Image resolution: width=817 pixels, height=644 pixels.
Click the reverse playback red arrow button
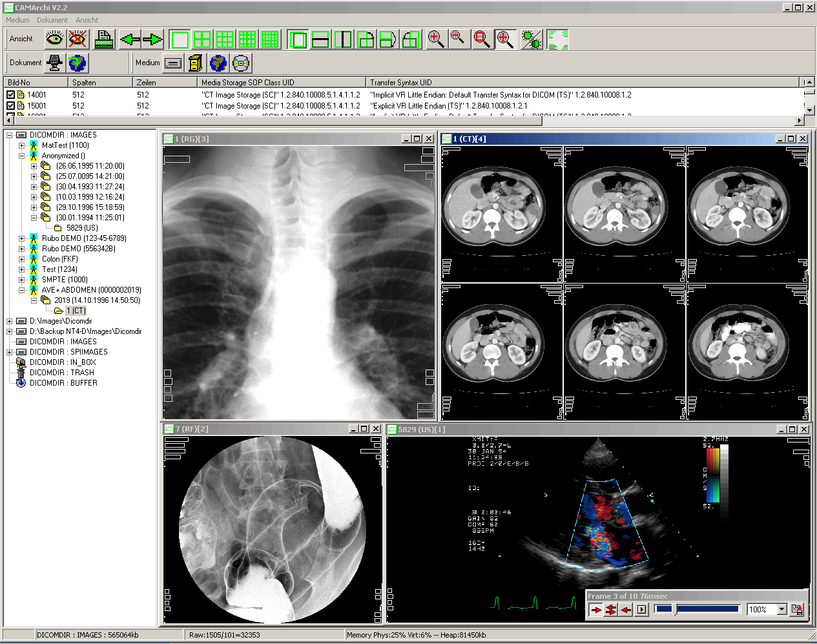click(x=625, y=609)
